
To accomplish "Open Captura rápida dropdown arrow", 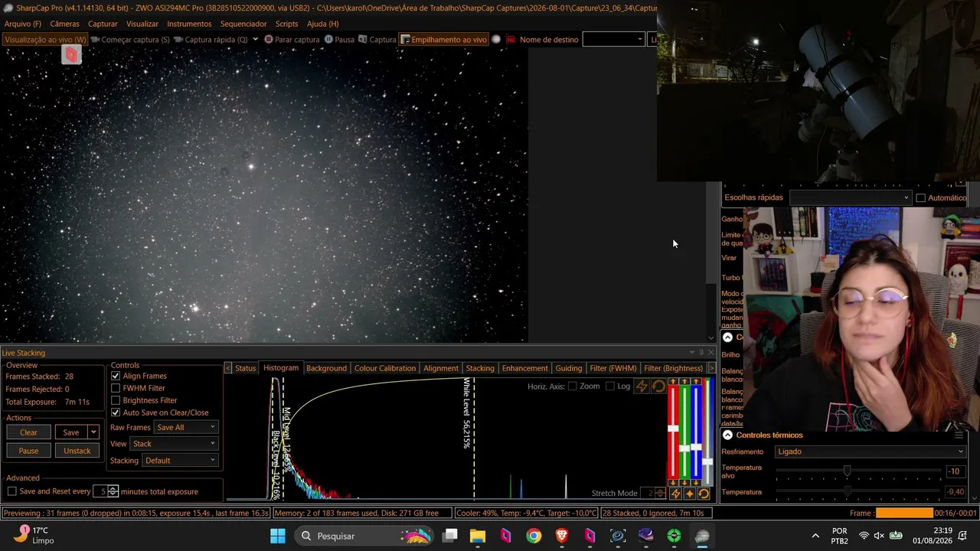I will 255,39.
